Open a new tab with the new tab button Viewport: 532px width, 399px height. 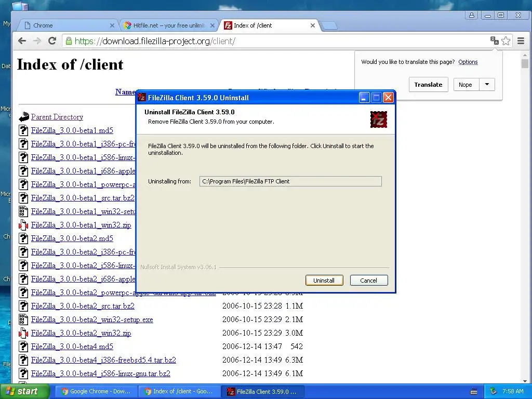(328, 25)
